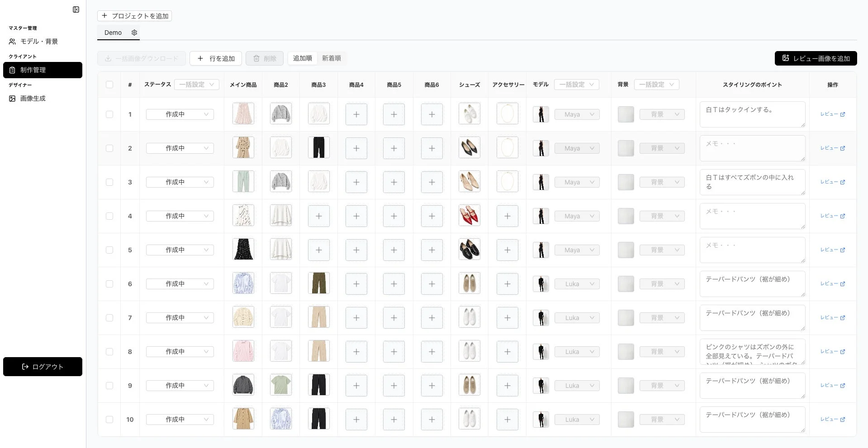Add accessory in row 6 plus slot
868x448 pixels.
click(508, 284)
